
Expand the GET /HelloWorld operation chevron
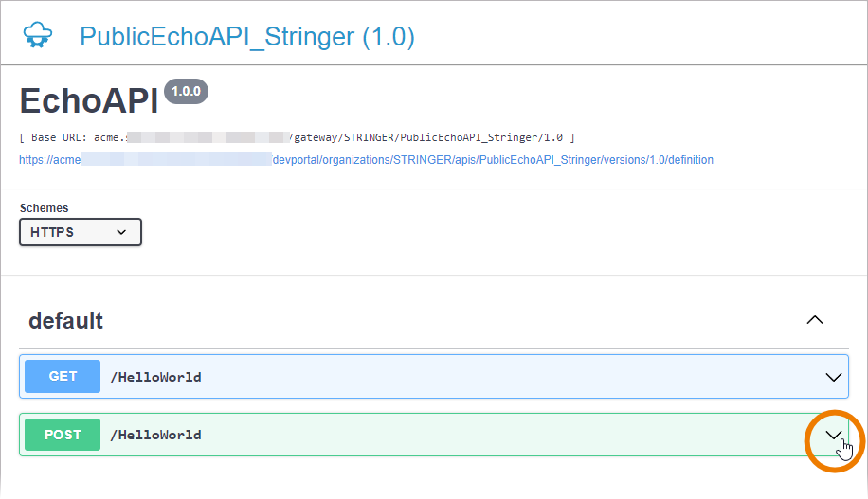[x=834, y=377]
